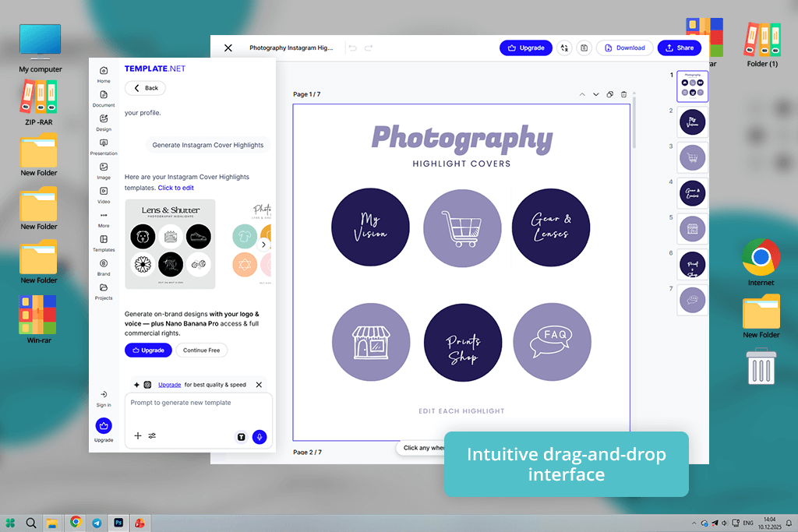Click the Share button
Image resolution: width=798 pixels, height=532 pixels.
(x=680, y=48)
